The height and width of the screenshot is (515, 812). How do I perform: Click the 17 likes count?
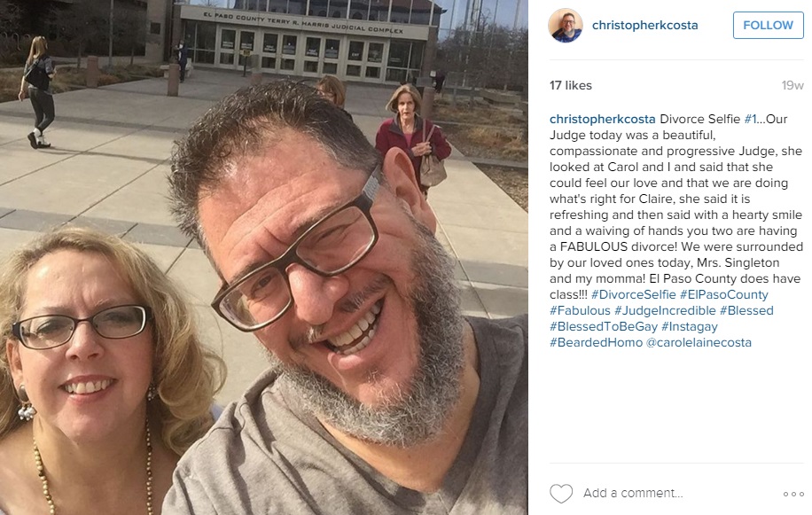[x=571, y=85]
